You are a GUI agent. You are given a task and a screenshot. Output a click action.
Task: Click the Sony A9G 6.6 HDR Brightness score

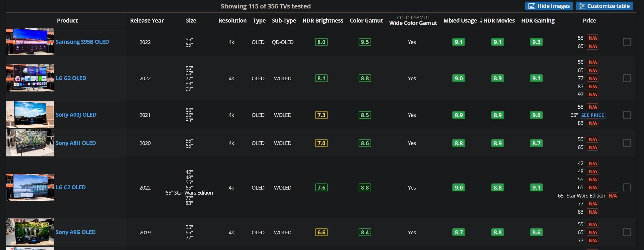tap(321, 232)
